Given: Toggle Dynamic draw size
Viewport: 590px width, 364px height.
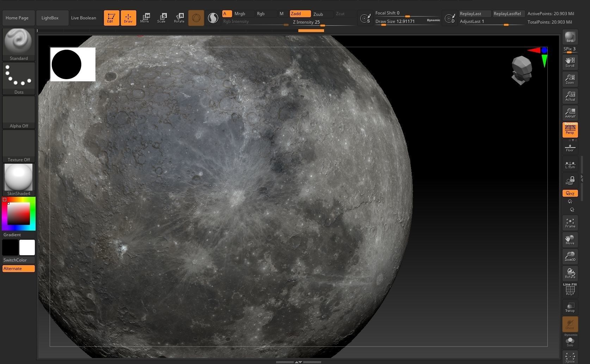Looking at the screenshot, I should [434, 20].
